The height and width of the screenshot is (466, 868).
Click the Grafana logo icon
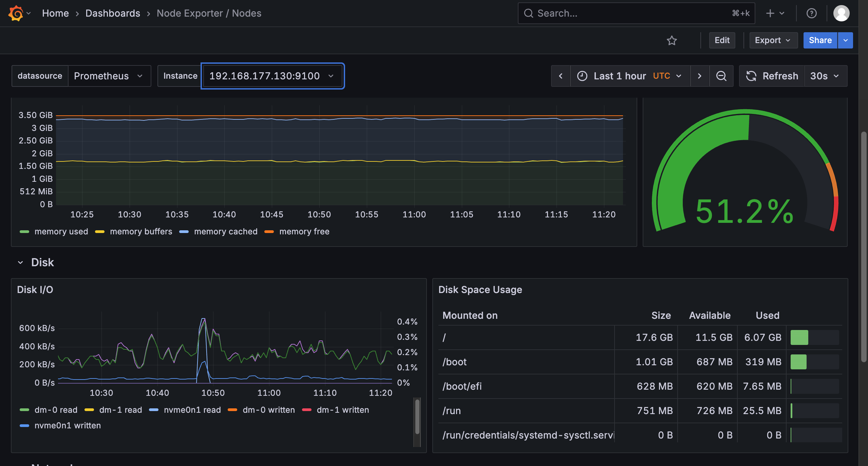point(16,13)
